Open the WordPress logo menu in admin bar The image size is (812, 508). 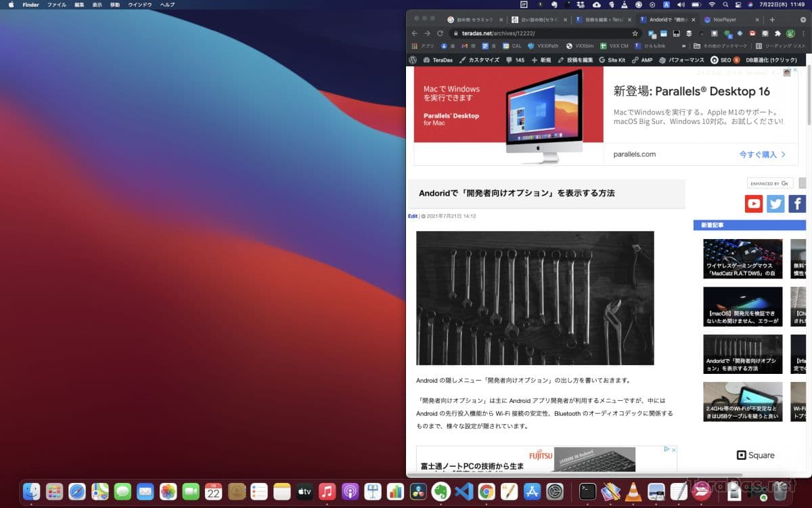pyautogui.click(x=413, y=60)
